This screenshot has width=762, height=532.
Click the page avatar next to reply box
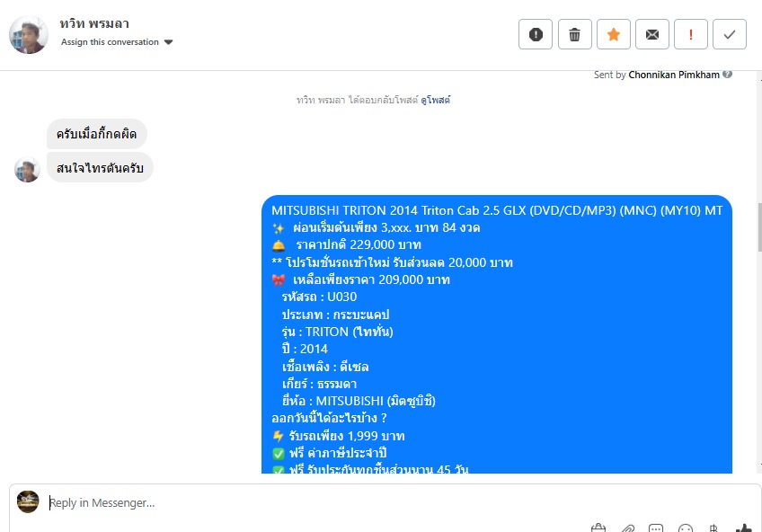pyautogui.click(x=28, y=501)
